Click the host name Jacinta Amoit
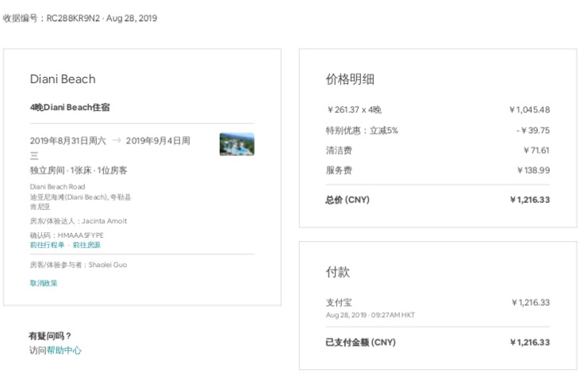Screen dimensions: 588x382 (x=104, y=221)
